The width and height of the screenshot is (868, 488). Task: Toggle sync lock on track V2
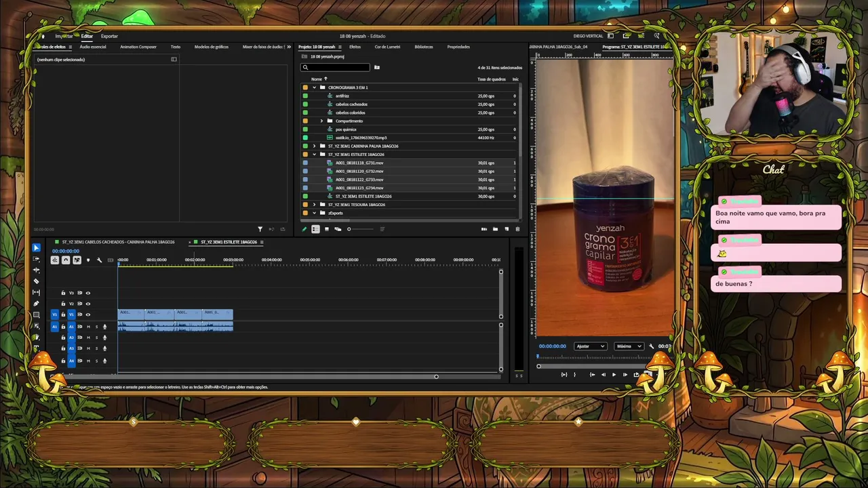[x=79, y=304]
